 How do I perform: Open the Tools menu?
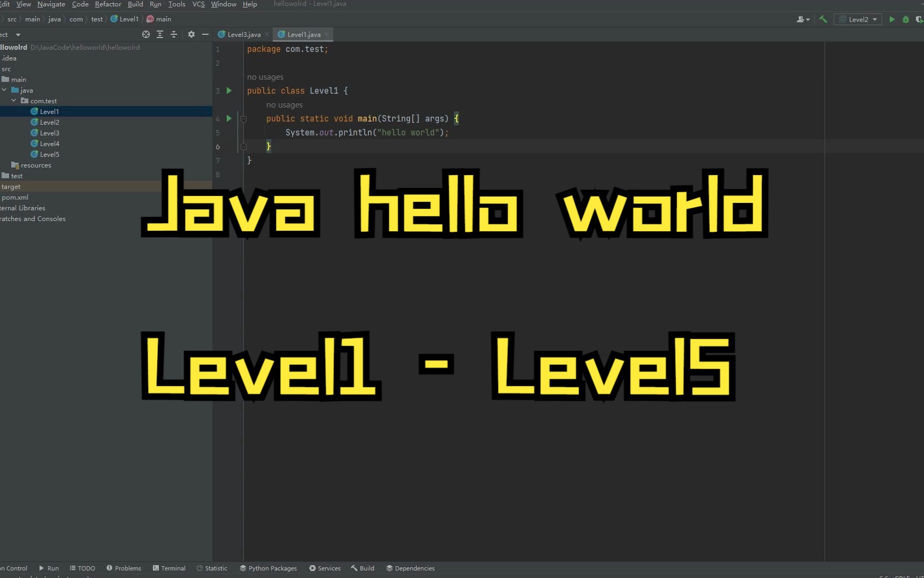[x=177, y=4]
